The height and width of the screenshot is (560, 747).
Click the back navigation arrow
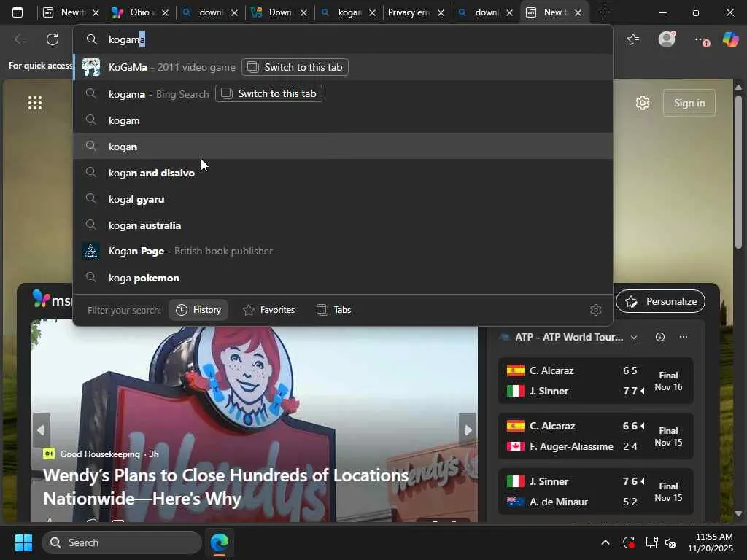tap(20, 39)
